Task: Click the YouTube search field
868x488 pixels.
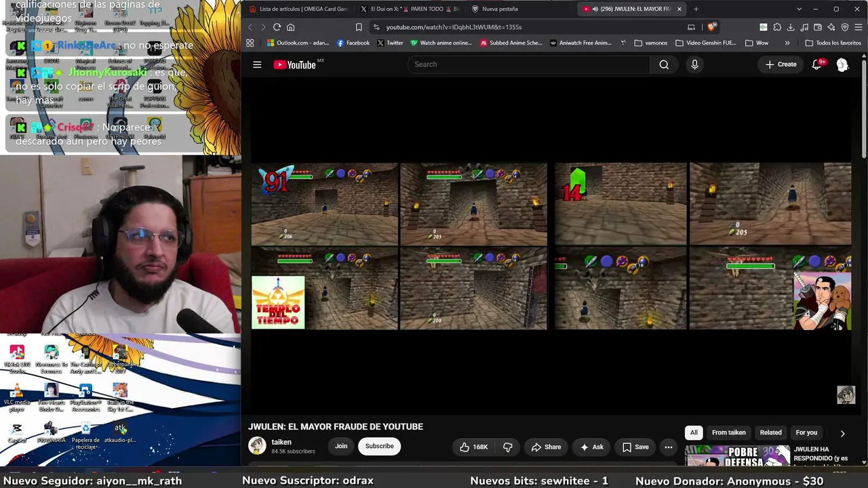Action: [x=528, y=64]
